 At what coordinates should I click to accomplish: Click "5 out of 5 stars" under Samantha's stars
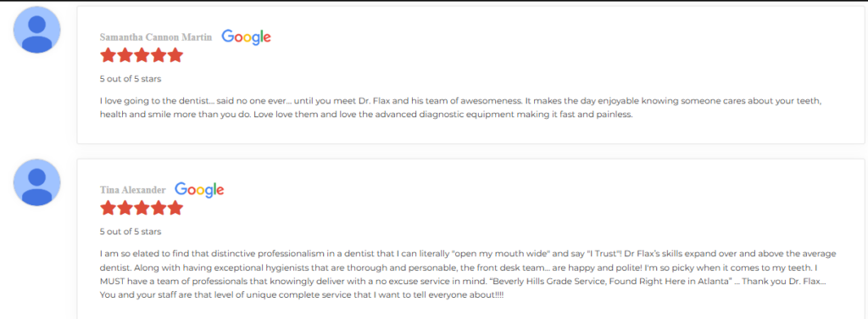131,79
